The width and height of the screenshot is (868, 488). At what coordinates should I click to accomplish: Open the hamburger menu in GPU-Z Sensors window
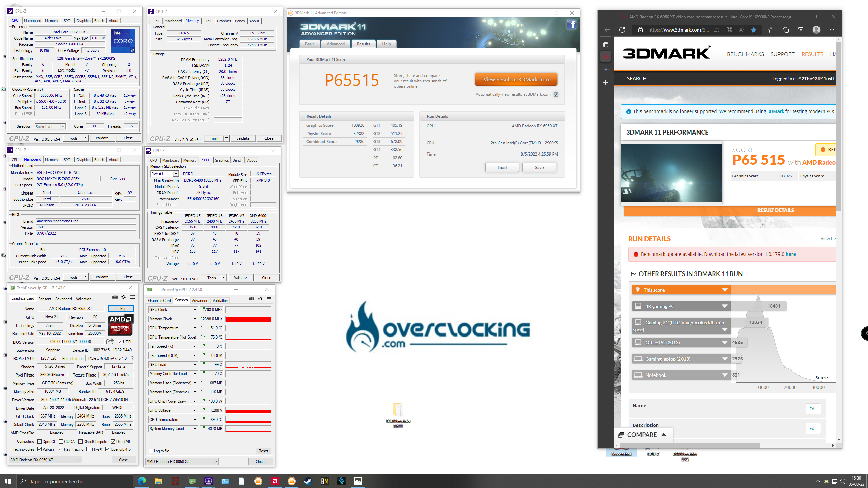(269, 299)
